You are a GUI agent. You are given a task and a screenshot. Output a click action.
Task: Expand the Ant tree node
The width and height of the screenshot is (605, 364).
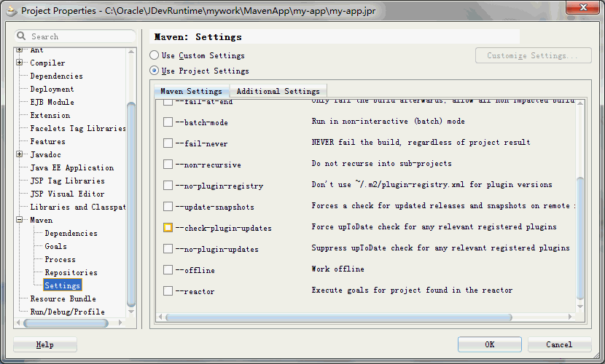19,50
